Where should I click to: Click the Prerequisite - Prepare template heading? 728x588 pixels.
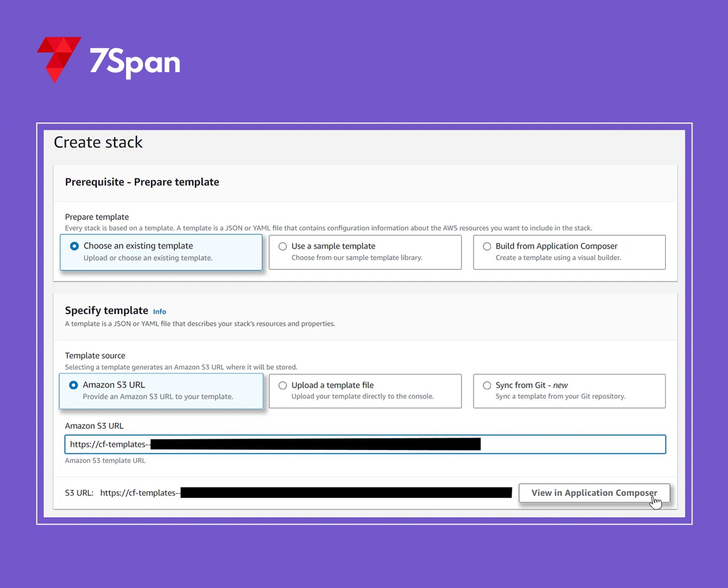pyautogui.click(x=142, y=182)
